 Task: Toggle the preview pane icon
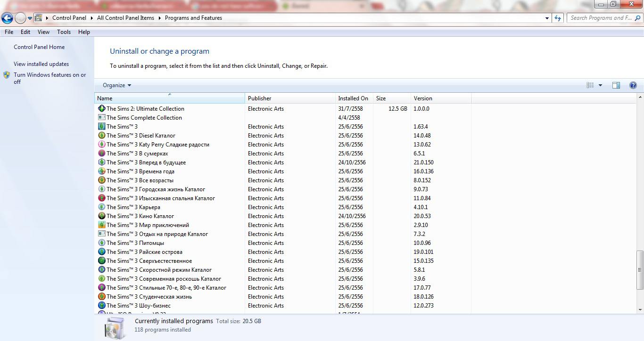tap(616, 85)
